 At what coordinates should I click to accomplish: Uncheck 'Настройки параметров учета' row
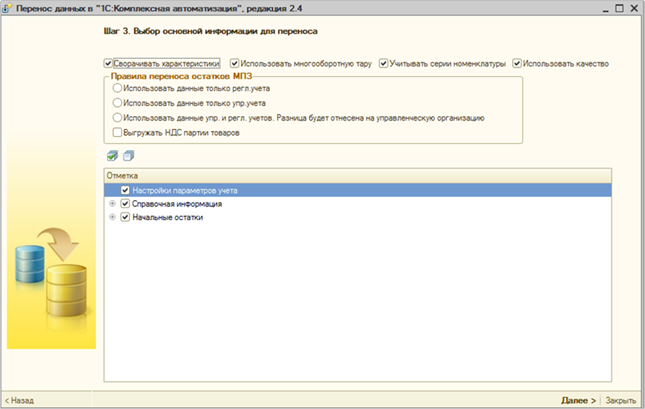point(125,190)
